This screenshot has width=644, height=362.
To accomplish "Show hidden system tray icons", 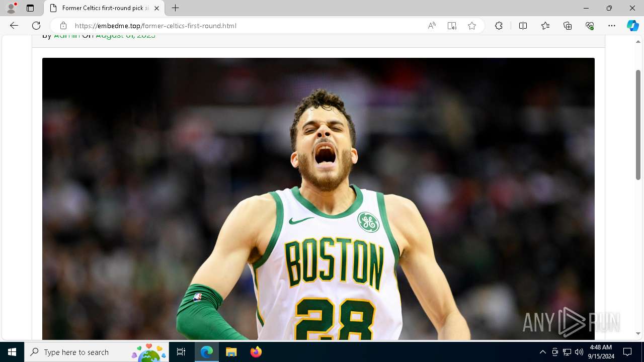I will [x=542, y=352].
